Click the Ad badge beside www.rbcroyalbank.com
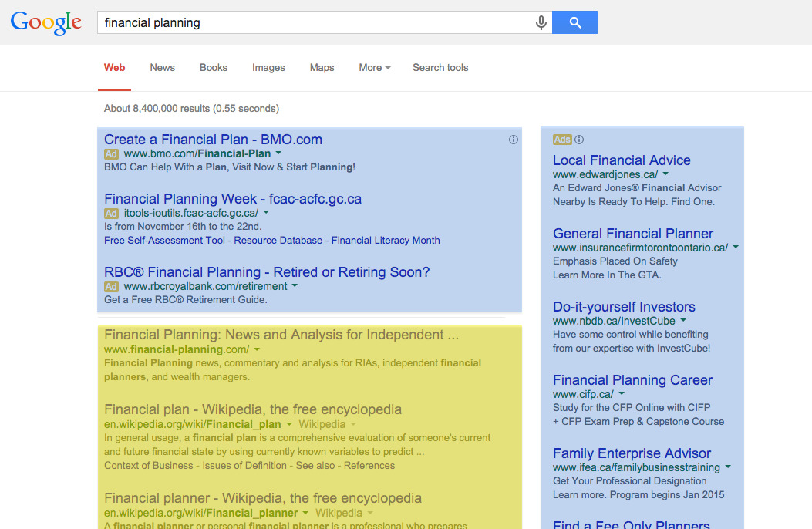The width and height of the screenshot is (812, 529). click(x=111, y=286)
